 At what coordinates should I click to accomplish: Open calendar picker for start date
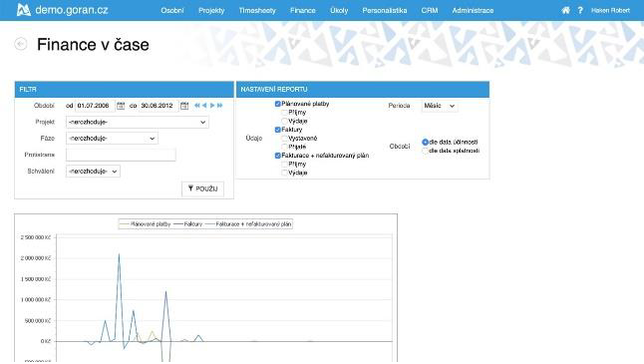pos(121,106)
